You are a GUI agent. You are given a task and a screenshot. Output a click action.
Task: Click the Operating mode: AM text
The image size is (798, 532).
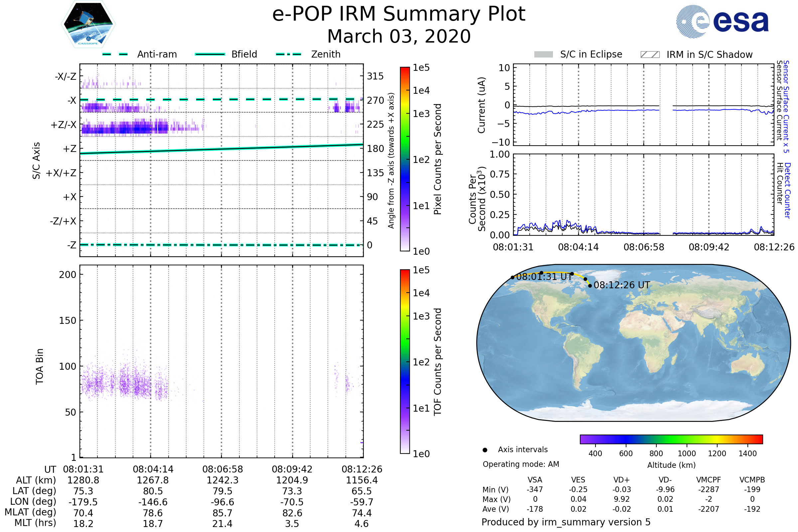tap(521, 464)
